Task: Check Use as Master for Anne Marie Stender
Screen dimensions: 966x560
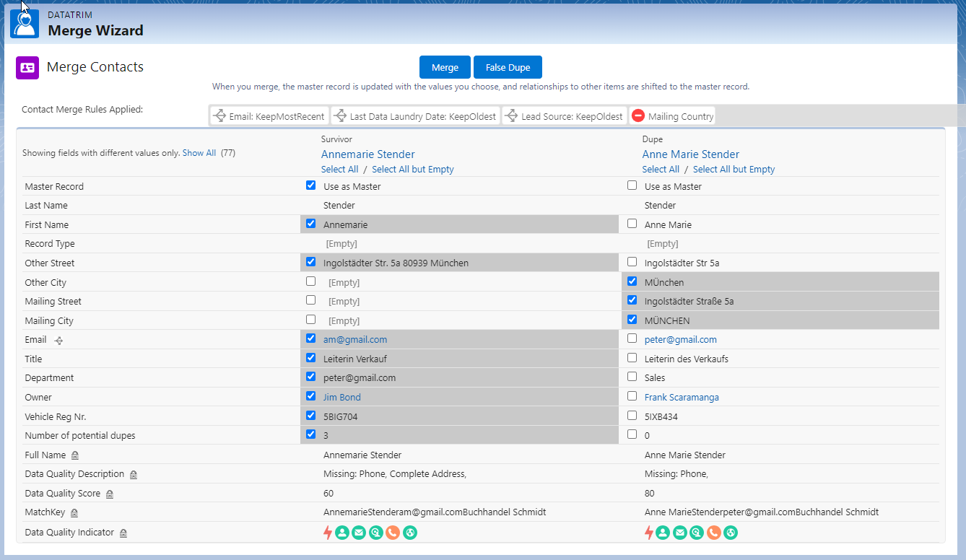Action: (x=632, y=185)
